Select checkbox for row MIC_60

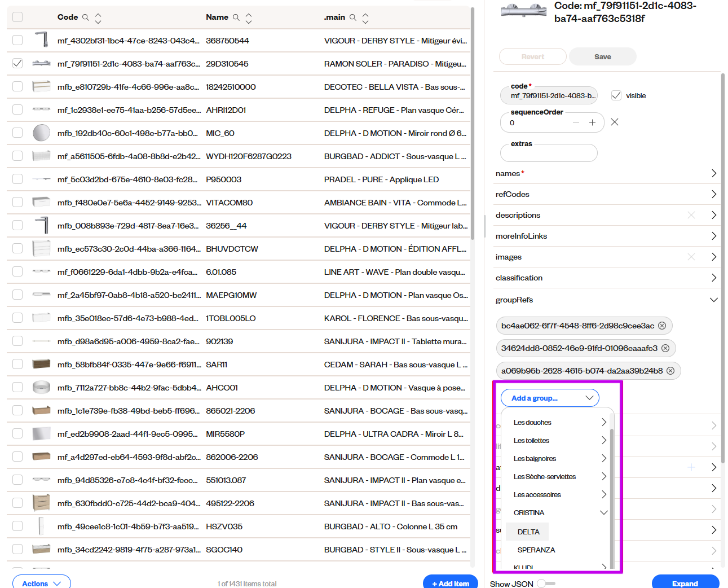17,133
